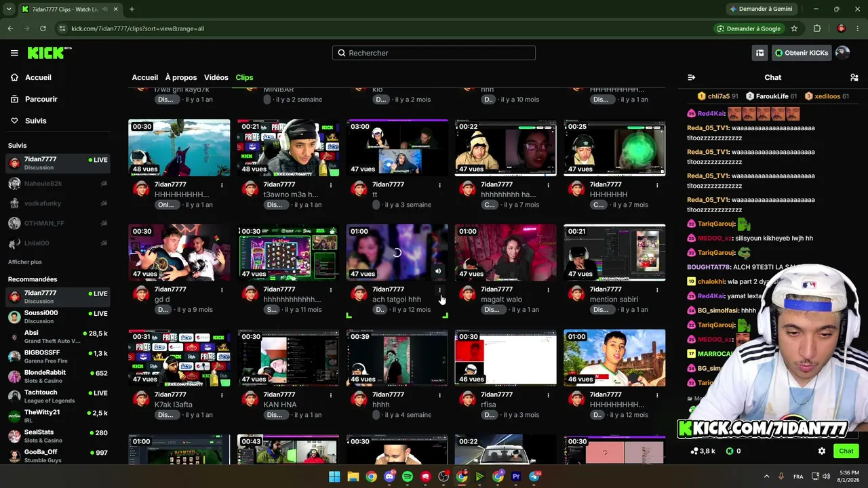Click the Obtenir KICKs button
Image resolution: width=868 pixels, height=488 pixels.
802,53
